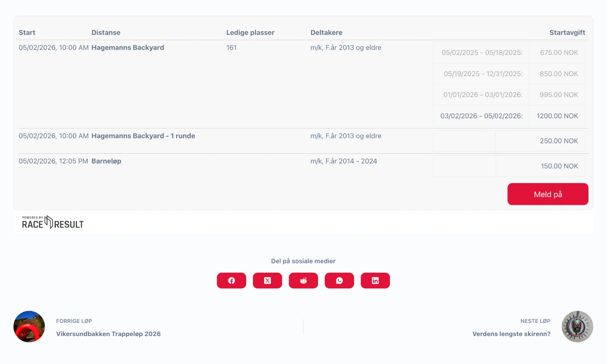Screen dimensions: 607x364
Task: Share the race on Facebook
Action: click(231, 280)
